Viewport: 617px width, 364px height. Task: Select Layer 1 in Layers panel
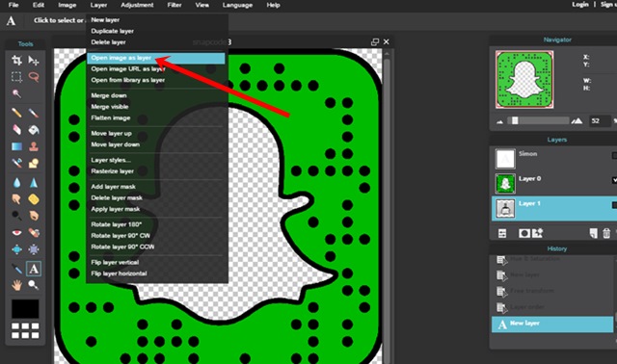(554, 208)
